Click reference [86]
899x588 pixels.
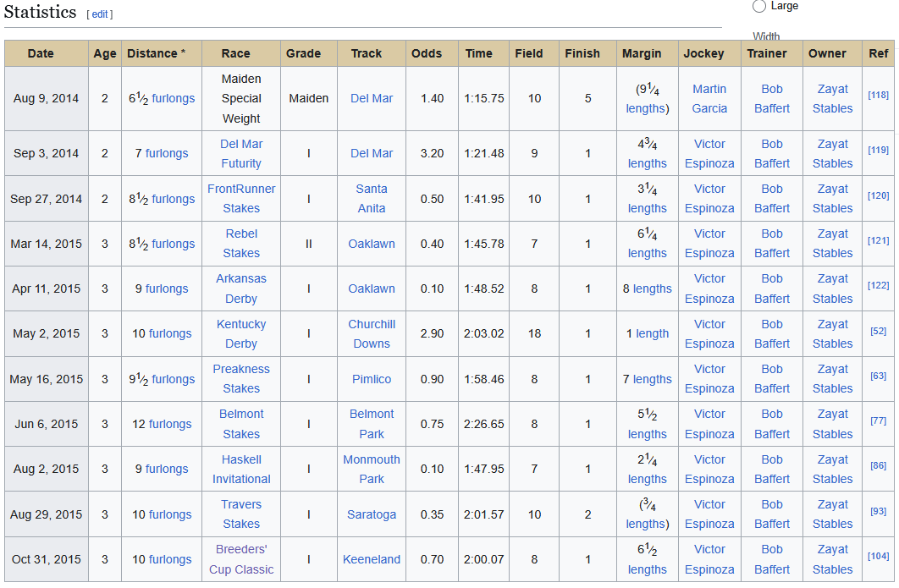879,465
